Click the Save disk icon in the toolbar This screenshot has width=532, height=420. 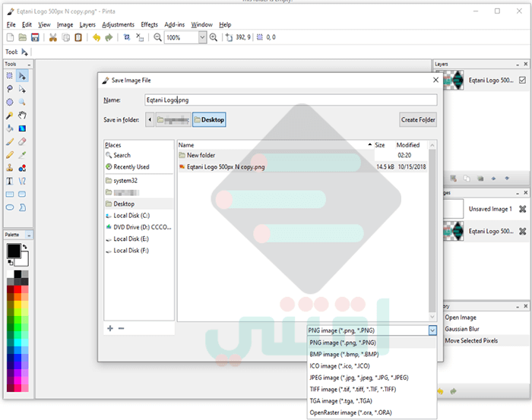35,37
